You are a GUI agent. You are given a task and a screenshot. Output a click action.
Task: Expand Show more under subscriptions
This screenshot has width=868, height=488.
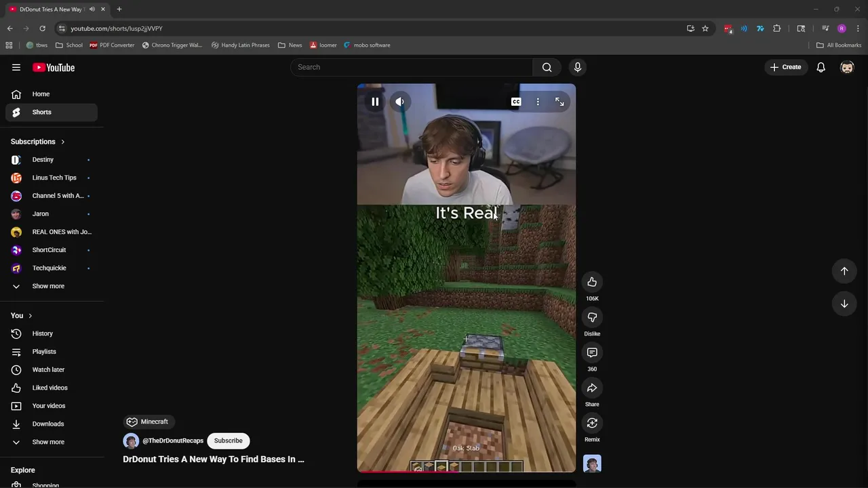[52, 286]
